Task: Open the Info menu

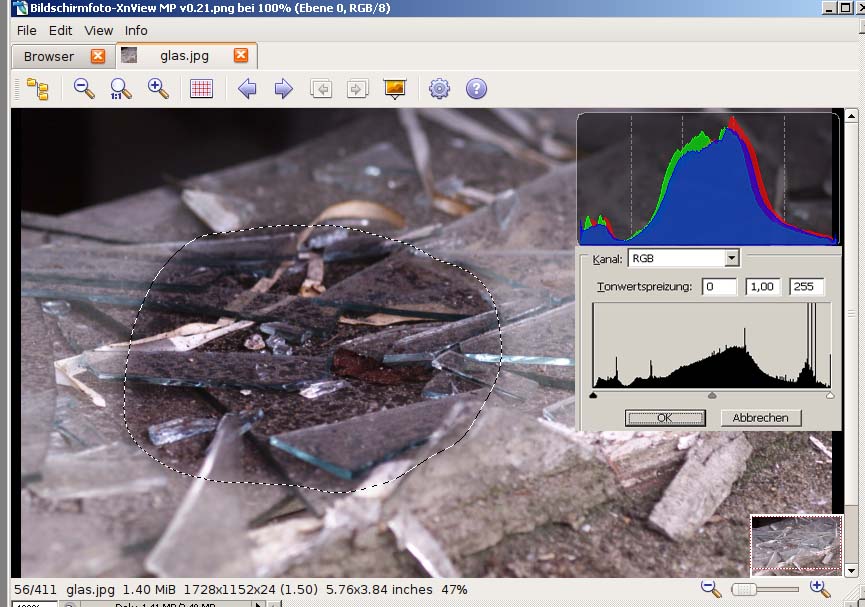Action: tap(136, 30)
